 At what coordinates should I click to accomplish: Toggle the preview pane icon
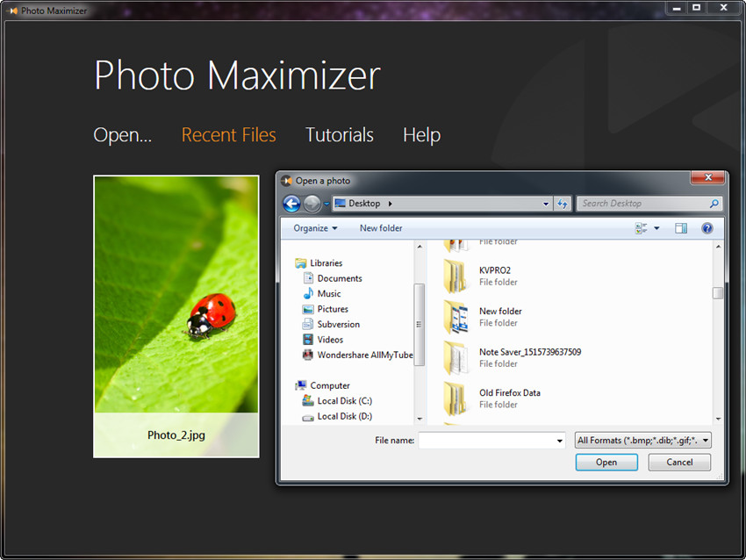pyautogui.click(x=681, y=228)
